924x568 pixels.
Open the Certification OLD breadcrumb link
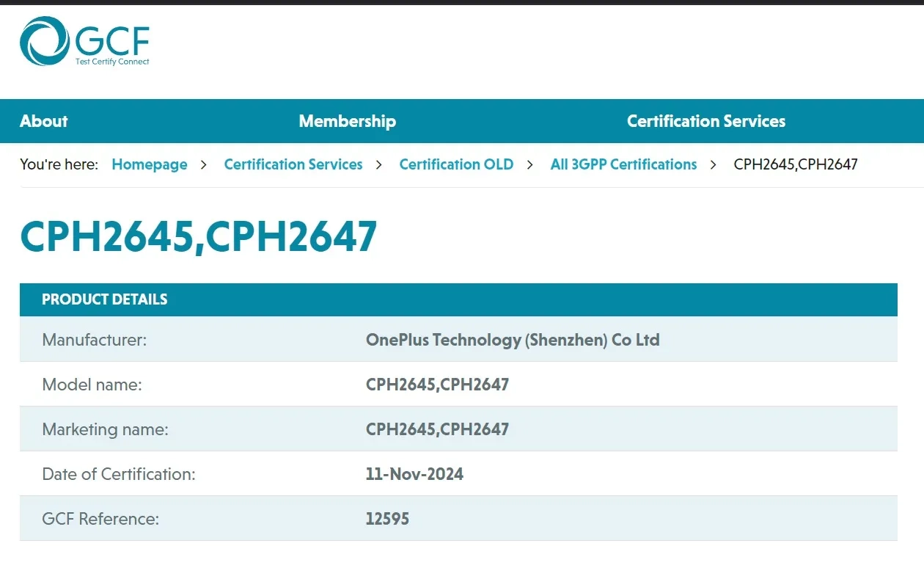pos(456,164)
